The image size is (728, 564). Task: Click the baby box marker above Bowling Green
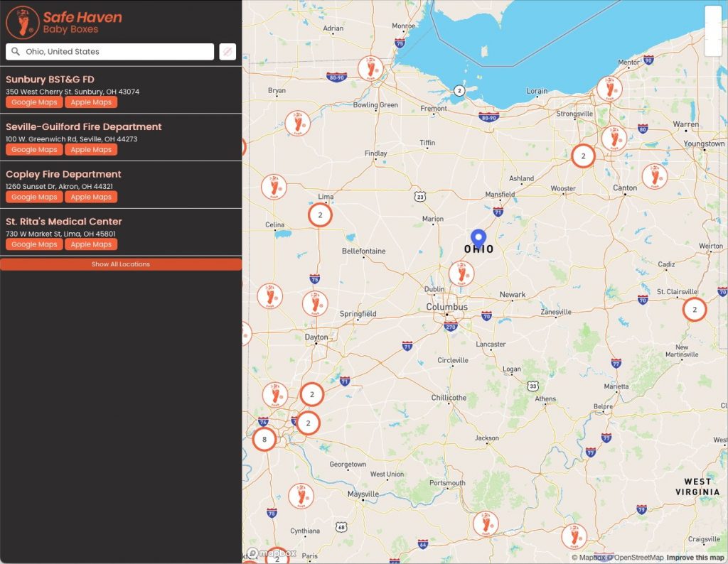[370, 69]
